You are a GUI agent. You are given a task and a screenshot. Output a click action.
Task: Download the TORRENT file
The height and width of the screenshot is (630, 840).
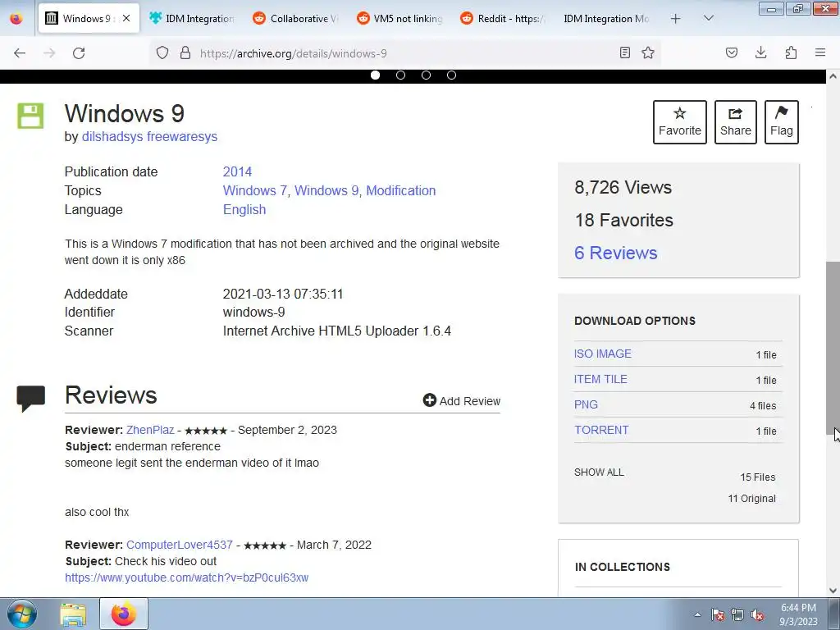pyautogui.click(x=601, y=430)
